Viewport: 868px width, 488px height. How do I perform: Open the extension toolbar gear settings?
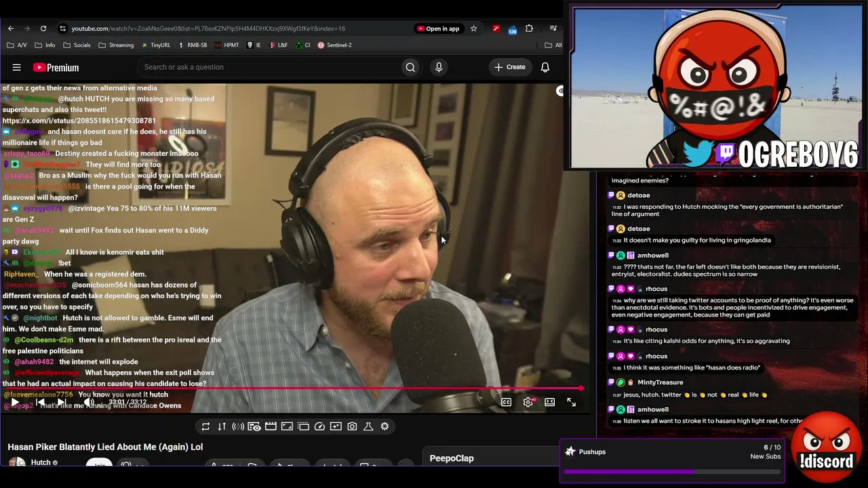(384, 426)
